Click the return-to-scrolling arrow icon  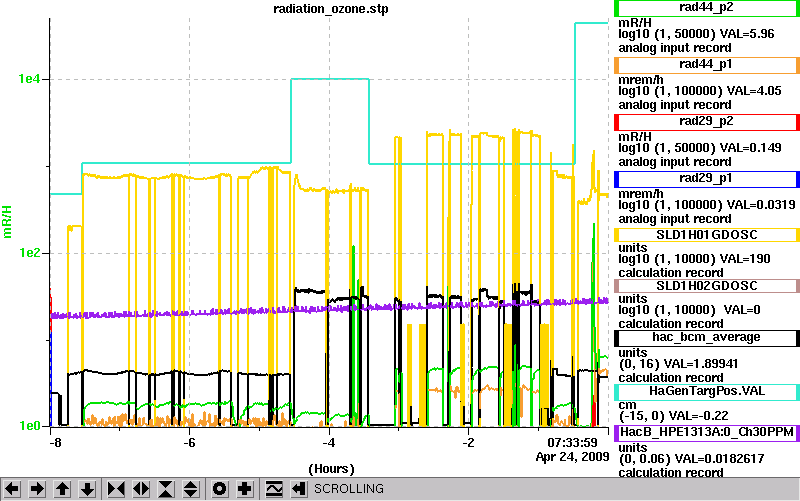click(x=298, y=489)
